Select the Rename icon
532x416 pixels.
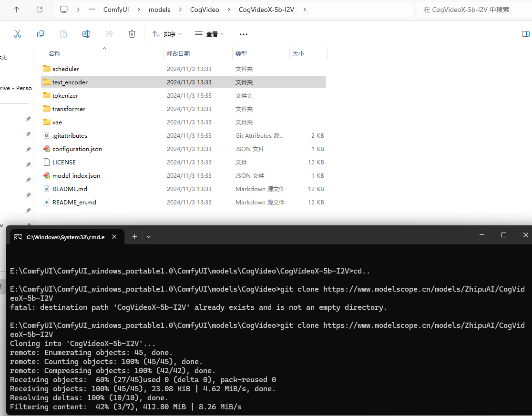[86, 34]
